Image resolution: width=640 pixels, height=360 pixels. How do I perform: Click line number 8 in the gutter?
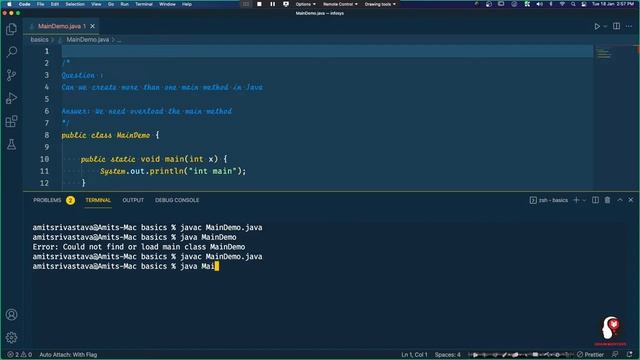(x=47, y=135)
